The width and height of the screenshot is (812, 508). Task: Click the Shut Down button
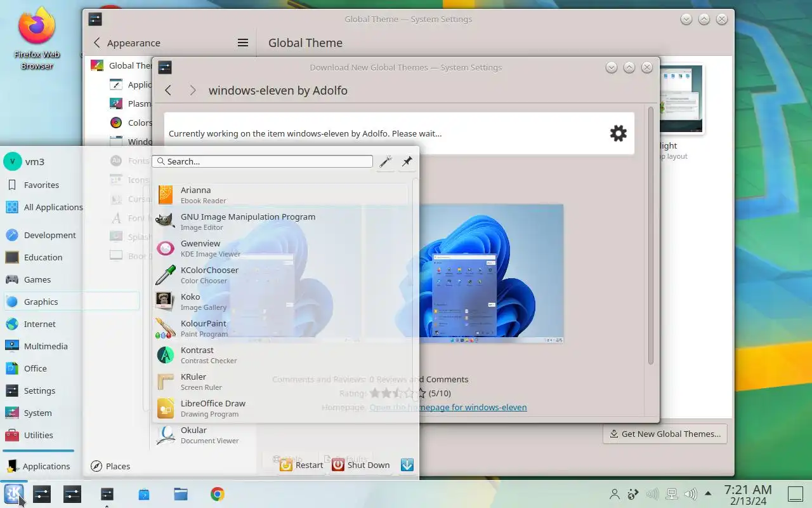click(361, 465)
